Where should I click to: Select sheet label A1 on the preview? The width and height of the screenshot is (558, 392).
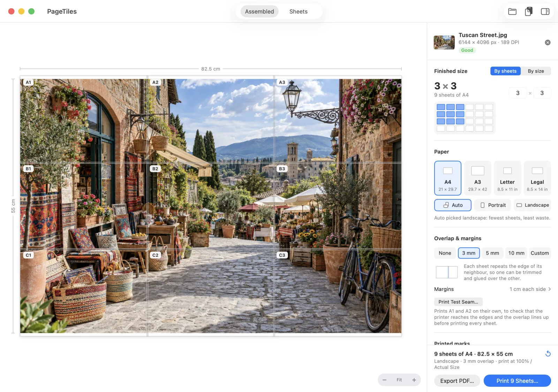(x=29, y=82)
